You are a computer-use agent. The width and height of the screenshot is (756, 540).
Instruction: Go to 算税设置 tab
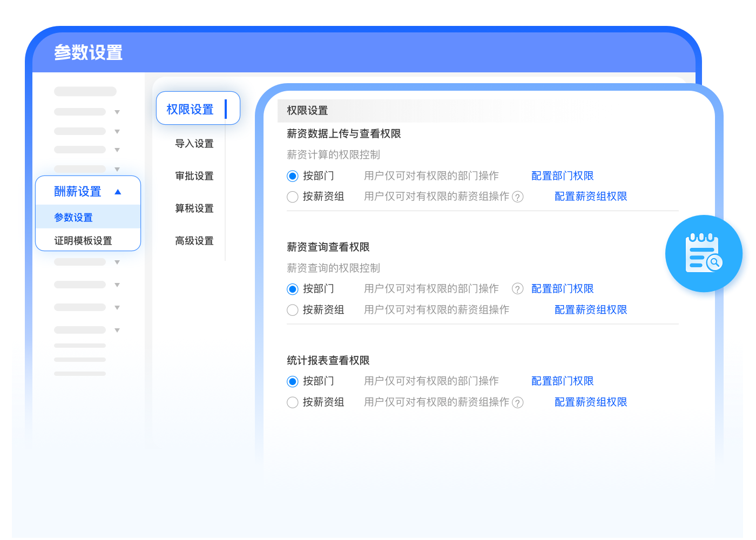(x=194, y=208)
